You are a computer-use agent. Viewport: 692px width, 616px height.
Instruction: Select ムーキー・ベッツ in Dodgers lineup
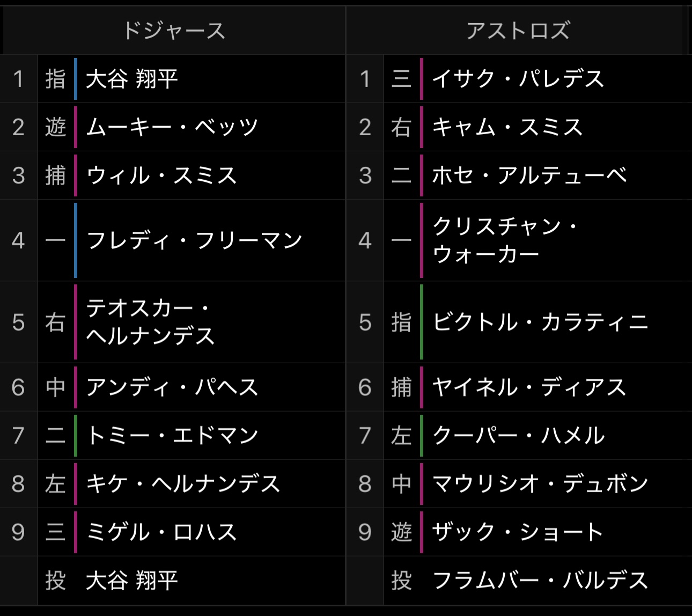(x=173, y=127)
